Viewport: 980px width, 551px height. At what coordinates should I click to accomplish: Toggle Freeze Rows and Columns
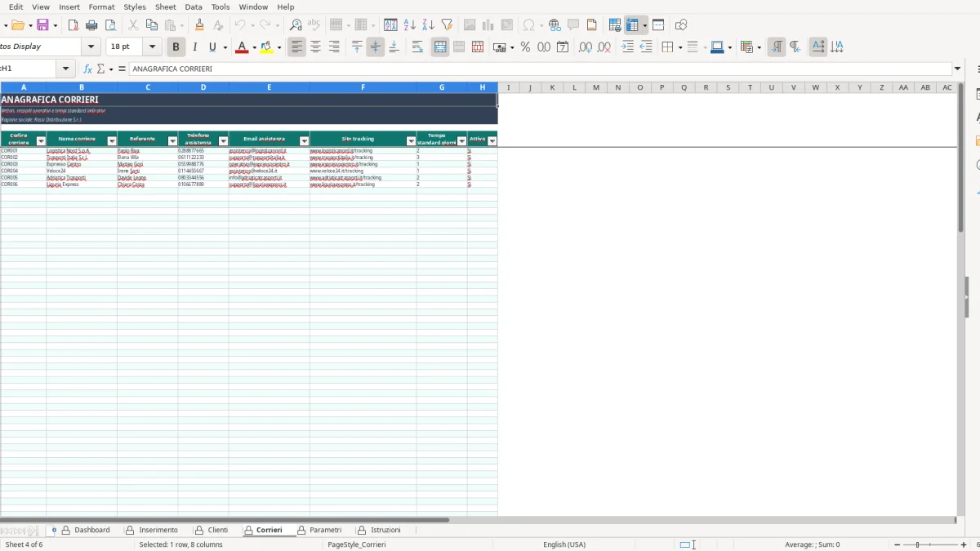631,25
